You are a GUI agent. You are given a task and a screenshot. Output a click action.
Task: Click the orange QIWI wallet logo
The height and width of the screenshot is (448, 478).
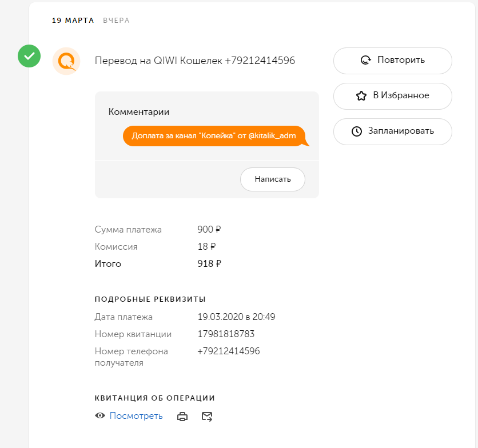coord(66,61)
